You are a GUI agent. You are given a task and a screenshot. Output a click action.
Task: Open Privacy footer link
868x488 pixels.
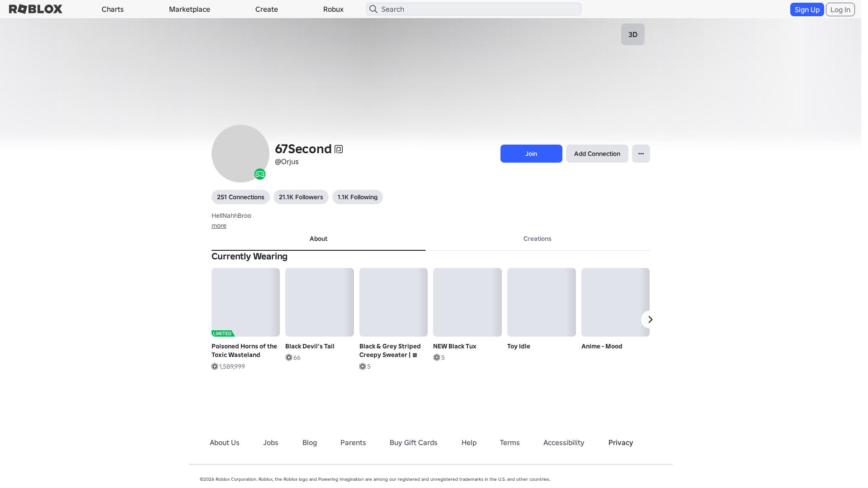tap(621, 442)
